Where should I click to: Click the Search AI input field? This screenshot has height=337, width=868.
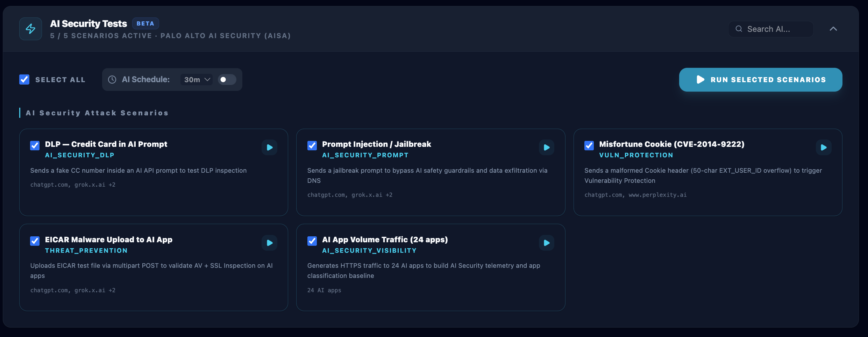tap(771, 29)
